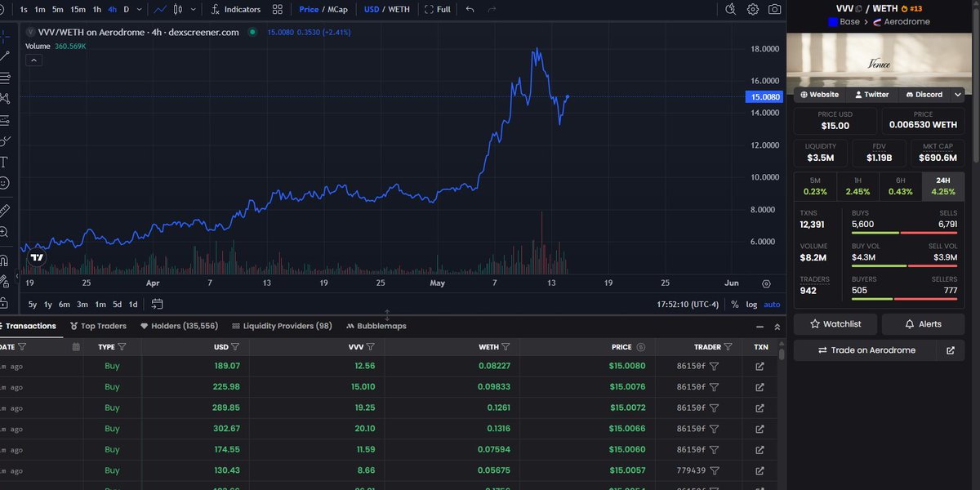Open chart settings gear in top toolbar
This screenshot has width=980, height=490.
[x=753, y=10]
